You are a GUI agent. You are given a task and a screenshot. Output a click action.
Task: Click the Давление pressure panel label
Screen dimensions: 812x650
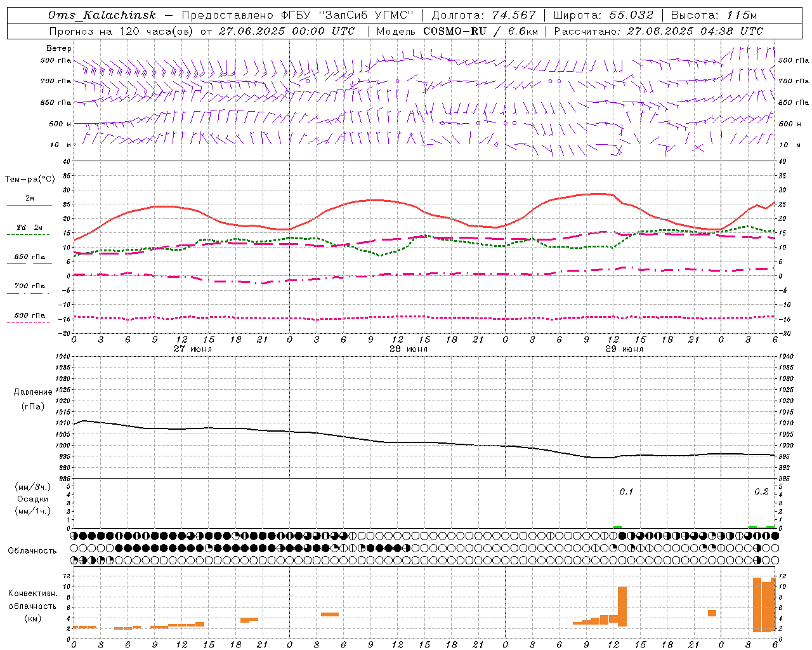click(x=33, y=392)
